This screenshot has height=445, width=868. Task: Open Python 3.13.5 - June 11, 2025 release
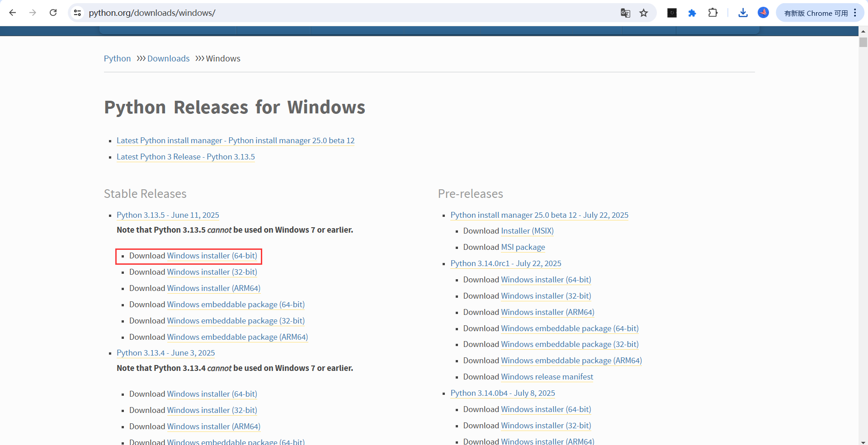click(x=168, y=215)
